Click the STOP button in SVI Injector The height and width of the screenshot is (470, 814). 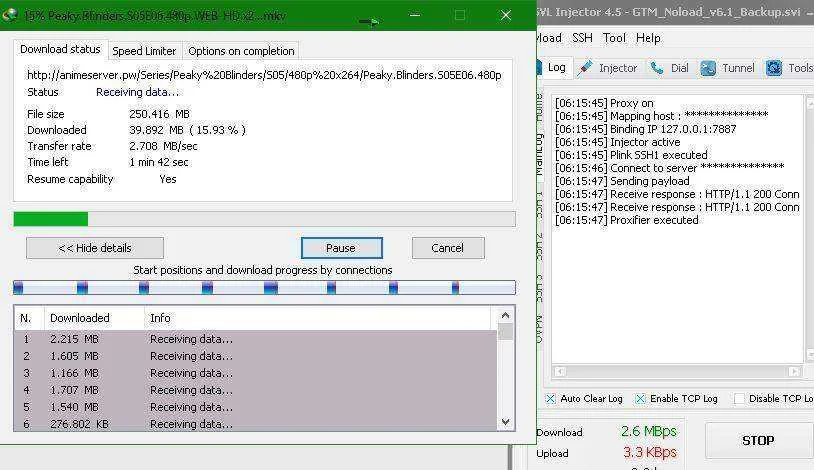[x=758, y=440]
